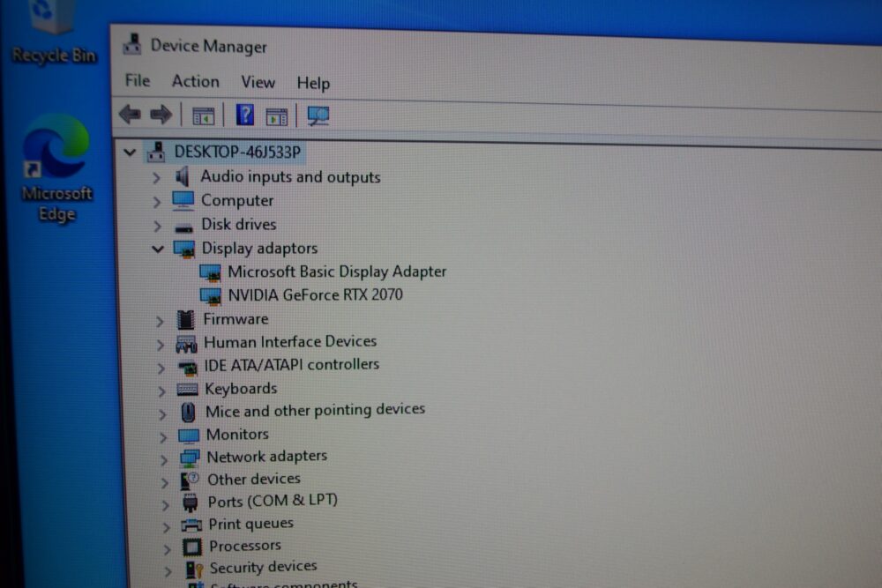Screen dimensions: 882x588
Task: Select the NVIDIA GeForce RTX 2070 entry
Action: click(x=316, y=295)
